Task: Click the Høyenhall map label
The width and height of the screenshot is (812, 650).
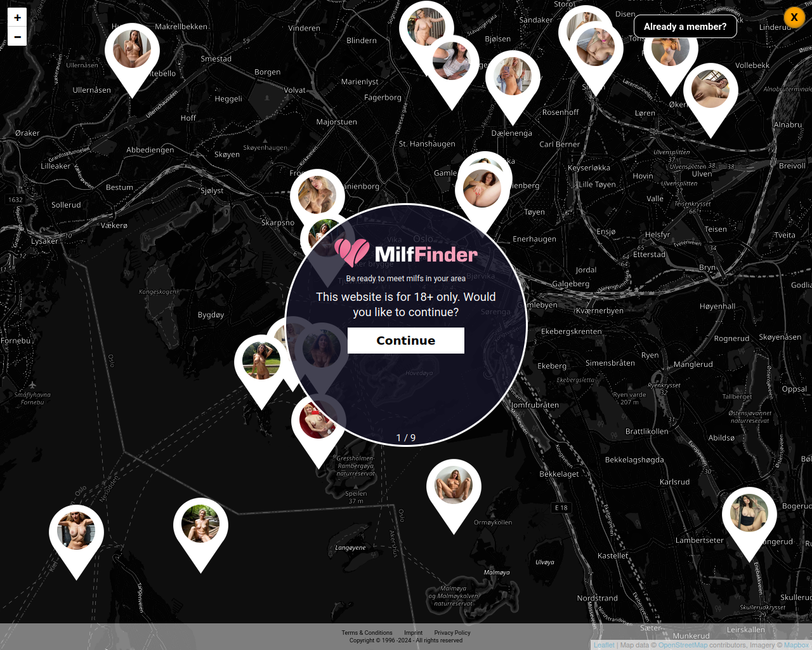Action: click(x=717, y=306)
